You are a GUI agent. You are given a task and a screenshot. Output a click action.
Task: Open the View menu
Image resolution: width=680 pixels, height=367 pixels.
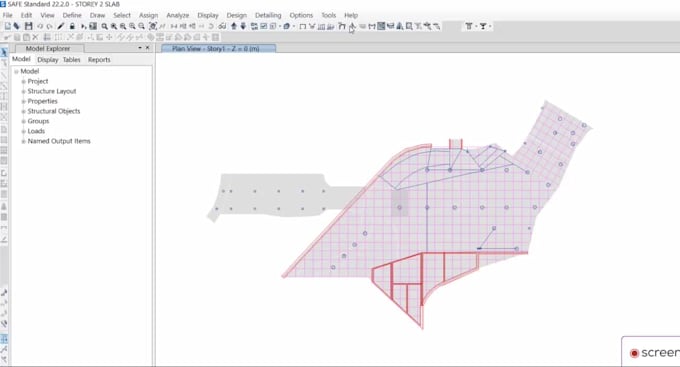coord(47,15)
